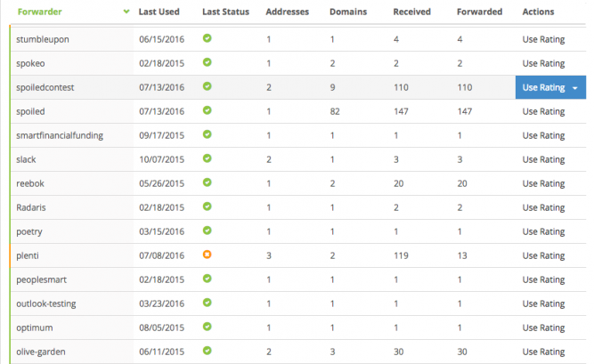Select the stumbleupon forwarder name

[43, 39]
